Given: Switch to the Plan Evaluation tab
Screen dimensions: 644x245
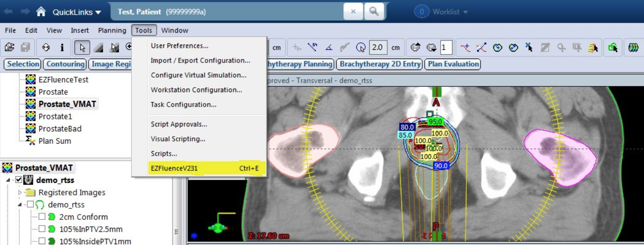Looking at the screenshot, I should tap(453, 64).
